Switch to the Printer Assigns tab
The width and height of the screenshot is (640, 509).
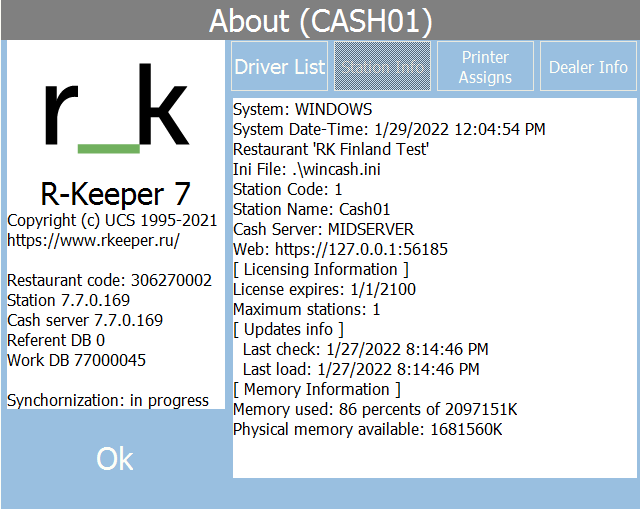pos(485,66)
